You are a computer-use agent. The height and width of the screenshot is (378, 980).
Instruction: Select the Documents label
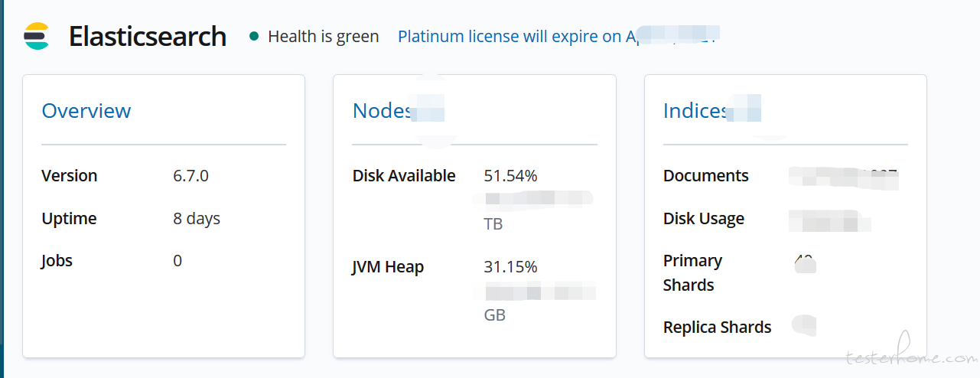tap(706, 176)
